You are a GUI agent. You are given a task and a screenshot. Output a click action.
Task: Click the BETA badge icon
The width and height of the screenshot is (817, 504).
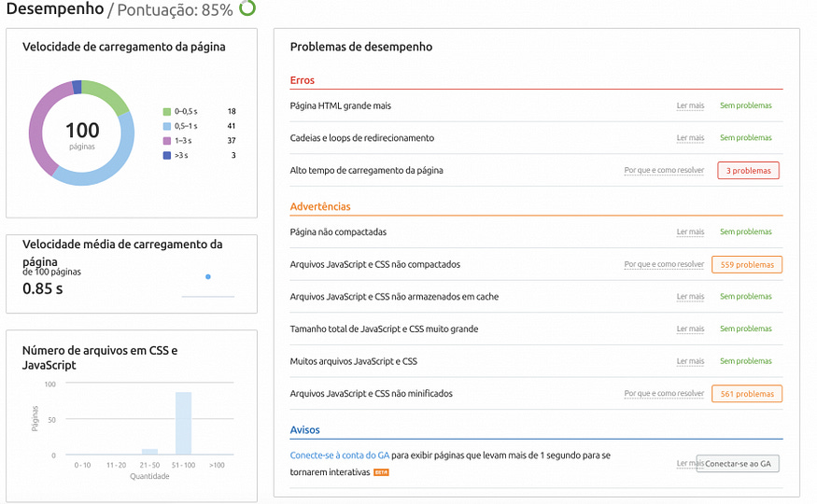pos(381,472)
